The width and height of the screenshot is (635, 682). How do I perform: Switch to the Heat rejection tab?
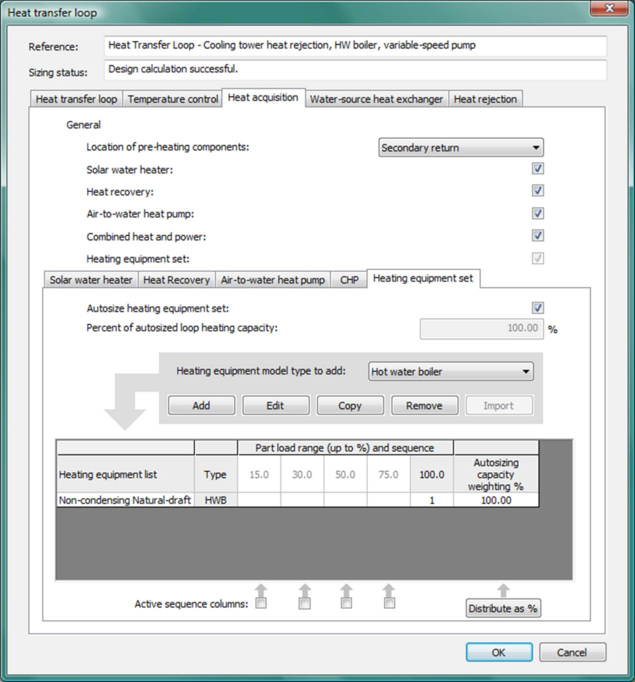485,99
